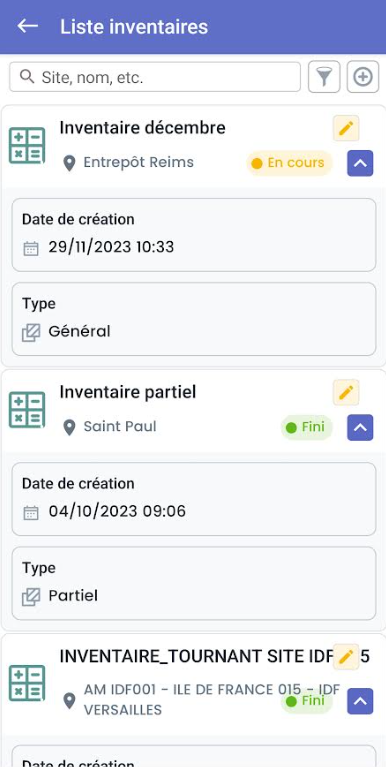The width and height of the screenshot is (386, 767).
Task: Edit Inventaire décembre with pencil icon
Action: click(x=346, y=128)
